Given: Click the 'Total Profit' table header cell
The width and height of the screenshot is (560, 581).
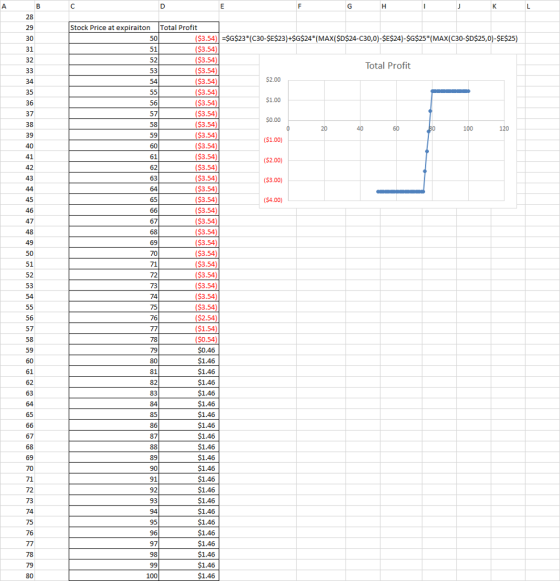Looking at the screenshot, I should click(189, 27).
